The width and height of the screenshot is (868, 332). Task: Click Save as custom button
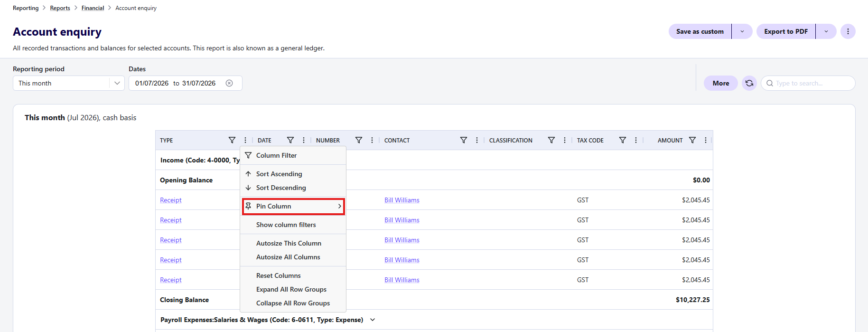[700, 31]
